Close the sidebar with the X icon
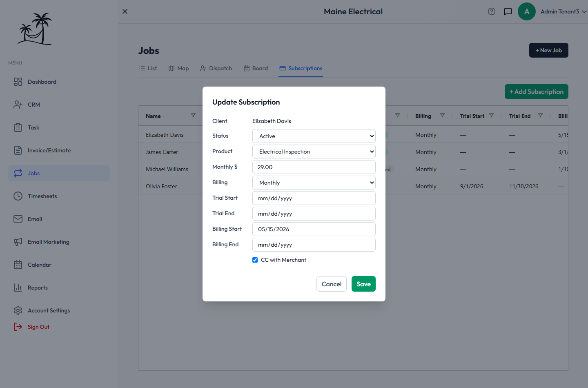Screen dimensions: 588x388 point(125,11)
